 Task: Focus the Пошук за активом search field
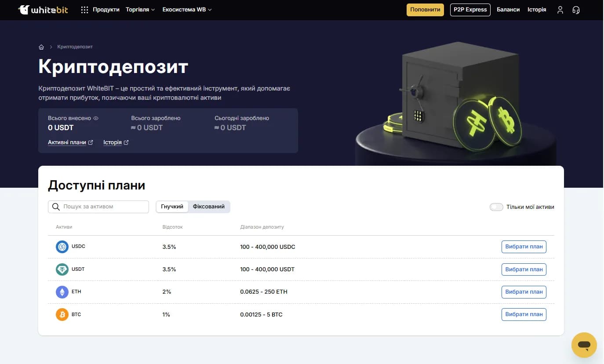tap(98, 207)
